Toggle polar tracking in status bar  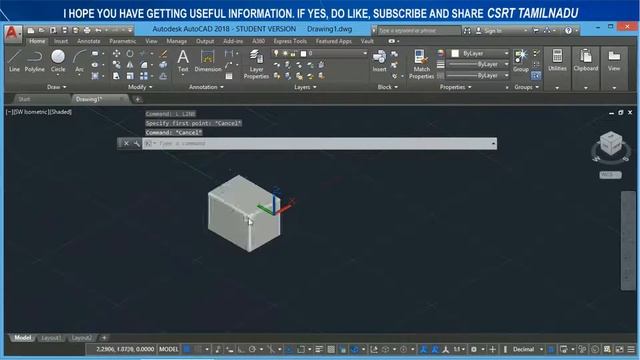click(252, 349)
